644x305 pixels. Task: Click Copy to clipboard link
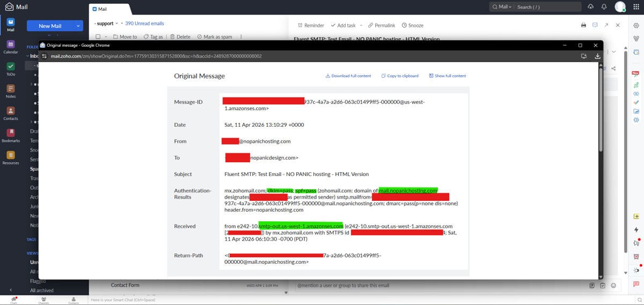click(400, 76)
